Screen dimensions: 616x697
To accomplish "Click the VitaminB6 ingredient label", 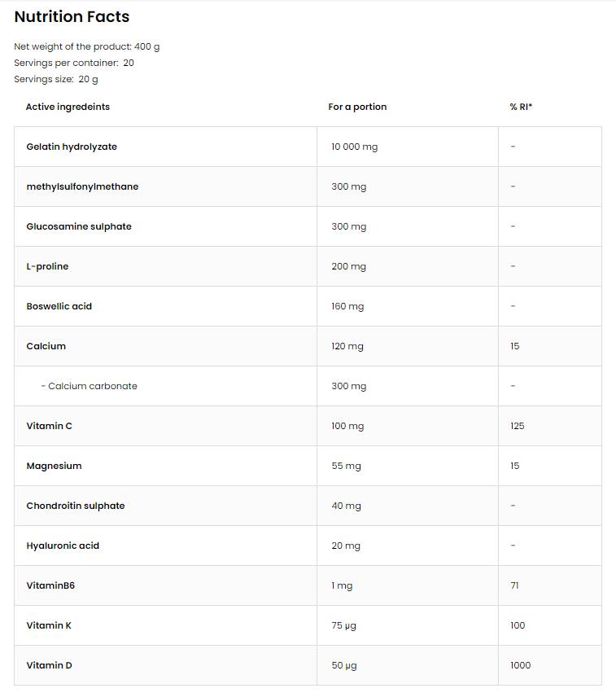I will click(50, 585).
